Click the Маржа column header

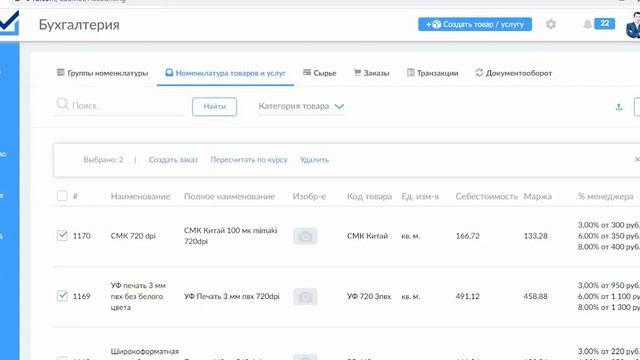click(538, 196)
